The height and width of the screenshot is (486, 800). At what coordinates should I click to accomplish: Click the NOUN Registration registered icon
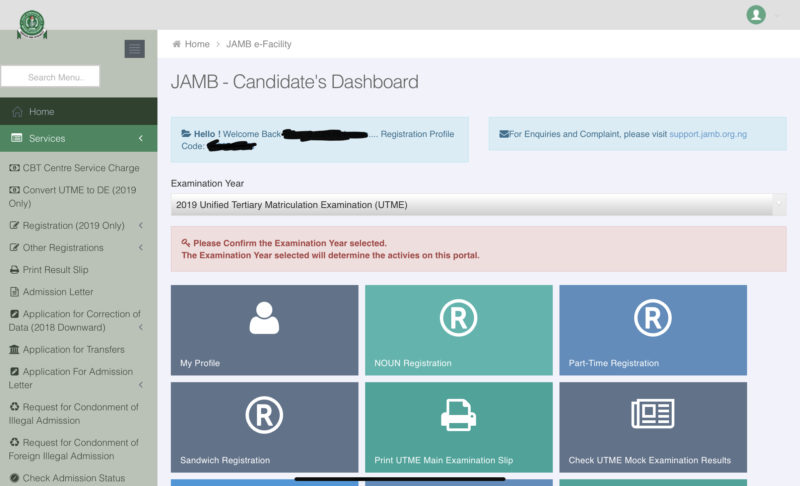459,318
